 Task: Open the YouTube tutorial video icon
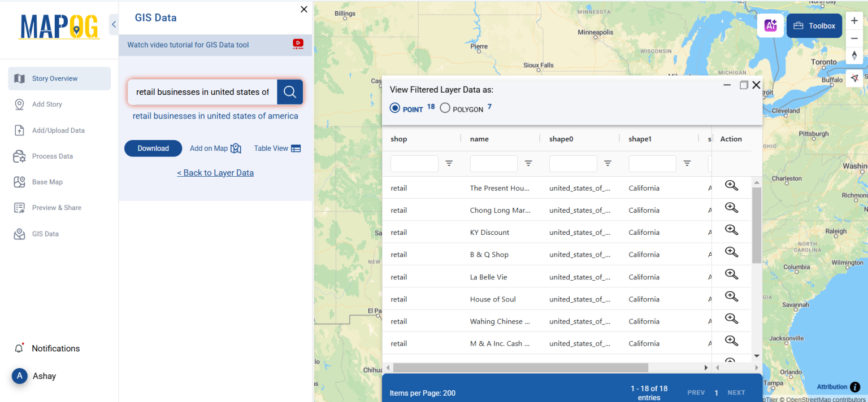coord(298,44)
